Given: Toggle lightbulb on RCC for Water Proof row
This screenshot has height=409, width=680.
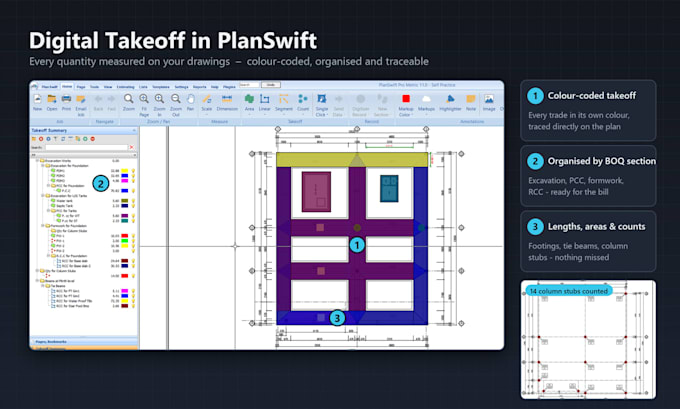Looking at the screenshot, I should click(133, 301).
